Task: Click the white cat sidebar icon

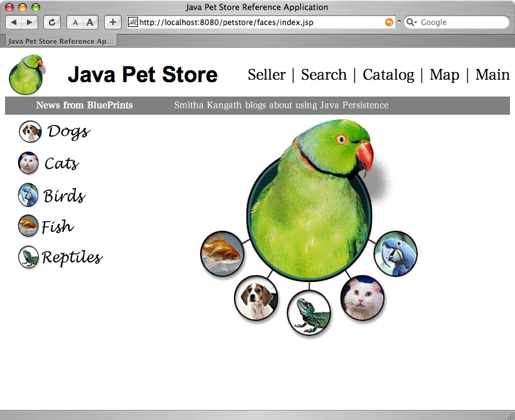Action: point(28,163)
